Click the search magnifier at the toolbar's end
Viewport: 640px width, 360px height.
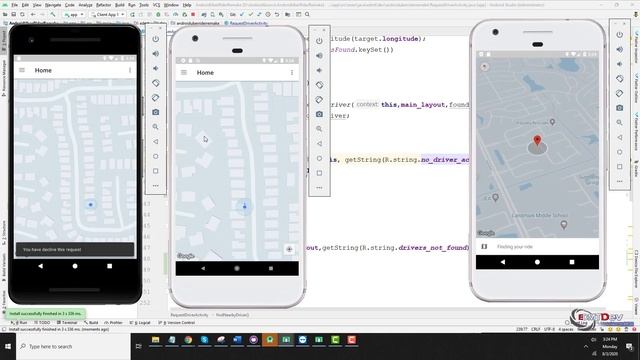[307, 14]
